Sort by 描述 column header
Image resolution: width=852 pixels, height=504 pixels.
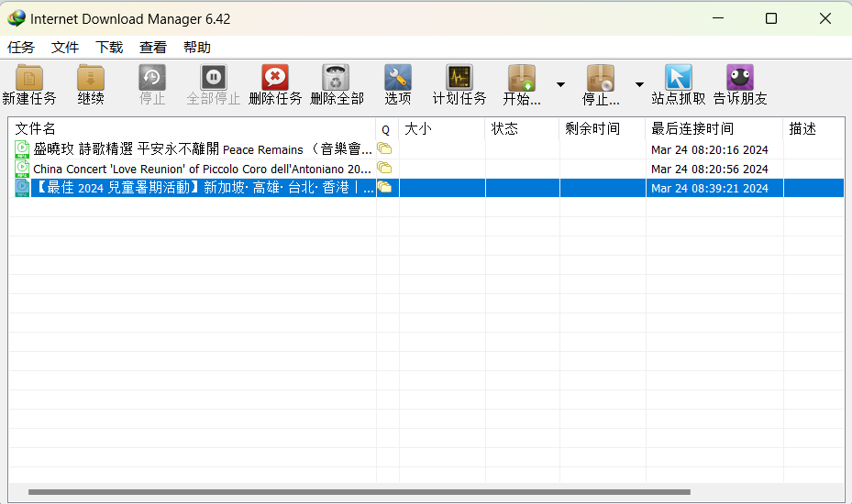[x=813, y=128]
